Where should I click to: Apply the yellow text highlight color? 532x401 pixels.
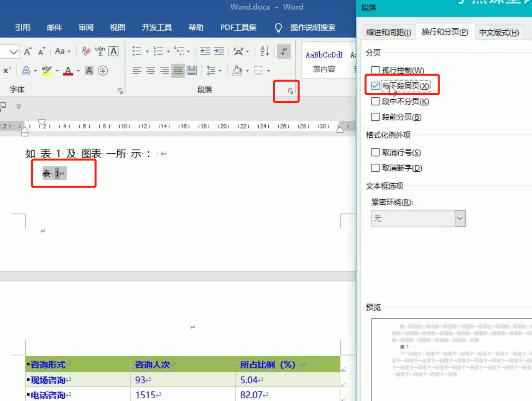point(47,71)
